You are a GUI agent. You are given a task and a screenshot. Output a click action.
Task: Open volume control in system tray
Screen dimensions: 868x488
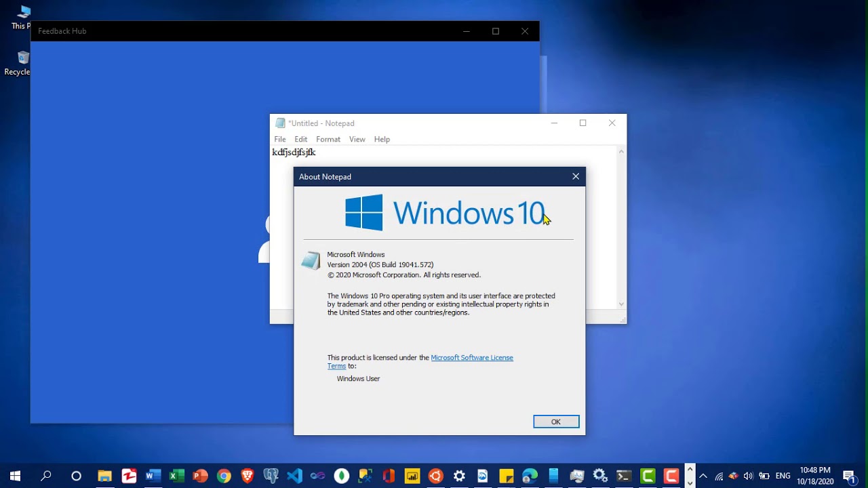point(748,476)
